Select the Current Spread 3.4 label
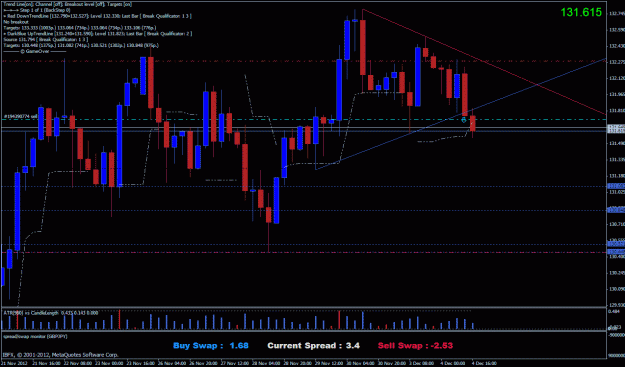 [x=313, y=345]
